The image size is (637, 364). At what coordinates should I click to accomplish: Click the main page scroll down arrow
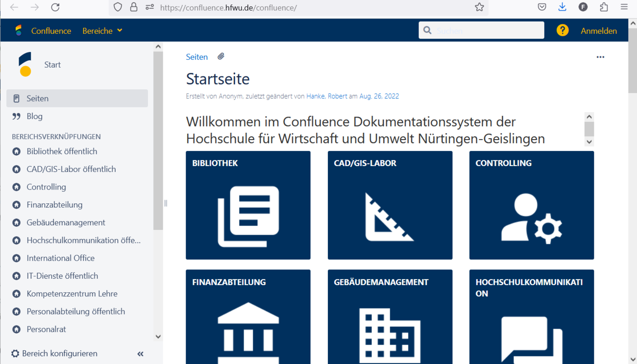point(633,359)
